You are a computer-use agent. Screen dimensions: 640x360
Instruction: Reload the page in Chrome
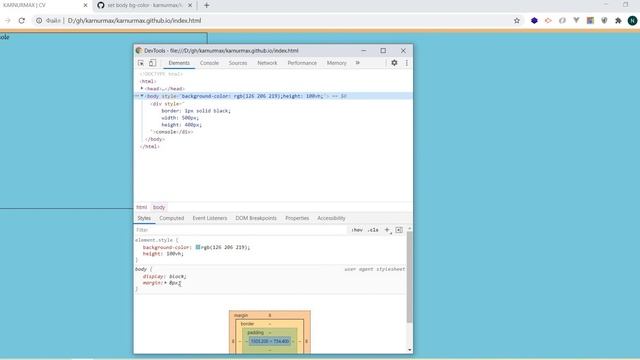pos(22,20)
